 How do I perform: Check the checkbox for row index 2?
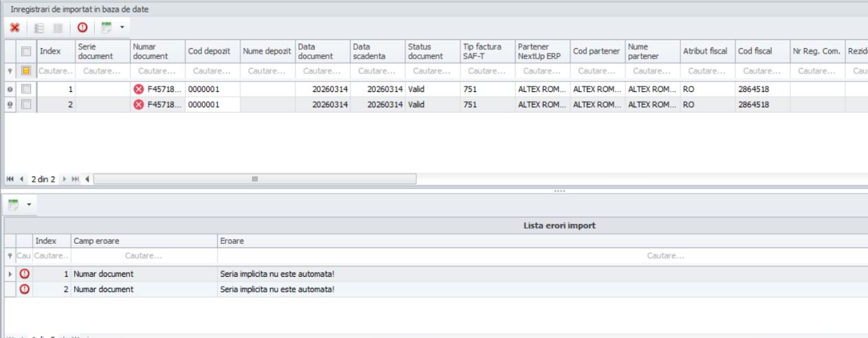26,104
